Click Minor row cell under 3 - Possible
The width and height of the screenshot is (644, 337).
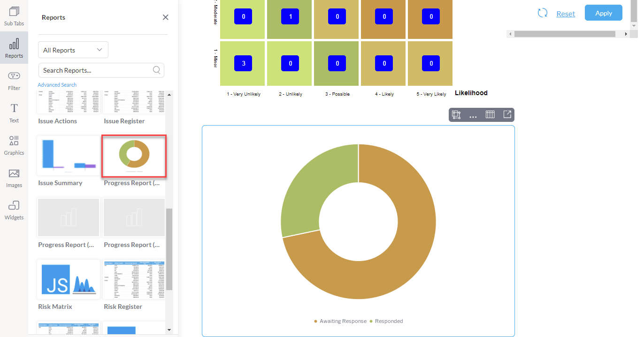337,63
